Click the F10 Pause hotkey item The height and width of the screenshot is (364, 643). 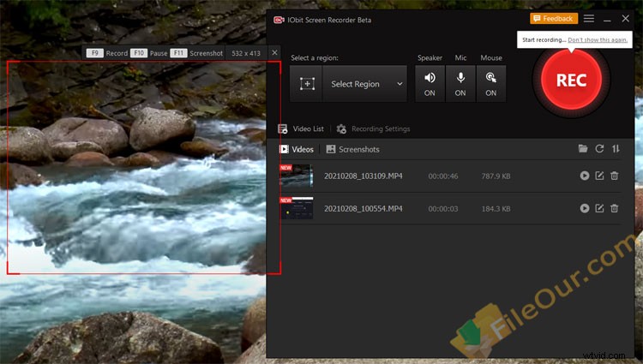149,53
